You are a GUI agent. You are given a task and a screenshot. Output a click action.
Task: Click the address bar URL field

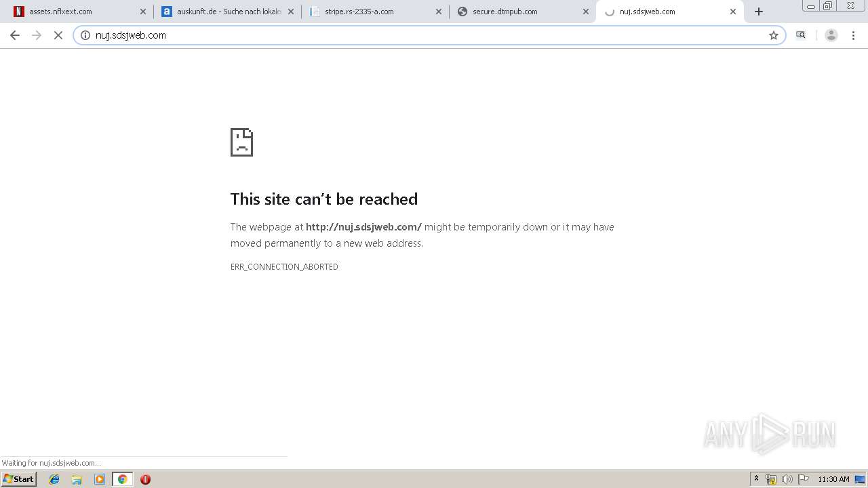coord(429,35)
